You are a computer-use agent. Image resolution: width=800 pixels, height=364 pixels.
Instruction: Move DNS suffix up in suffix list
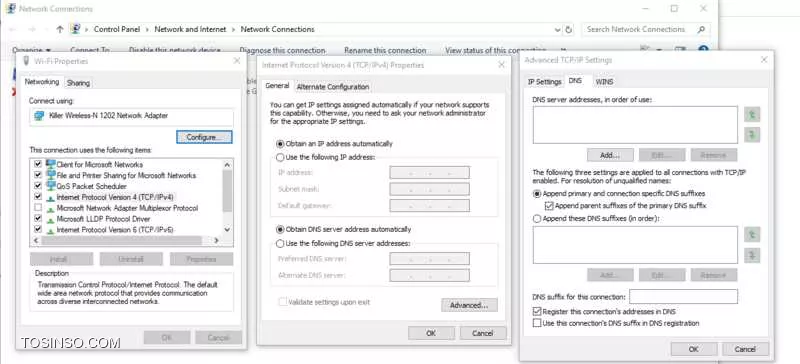[752, 234]
